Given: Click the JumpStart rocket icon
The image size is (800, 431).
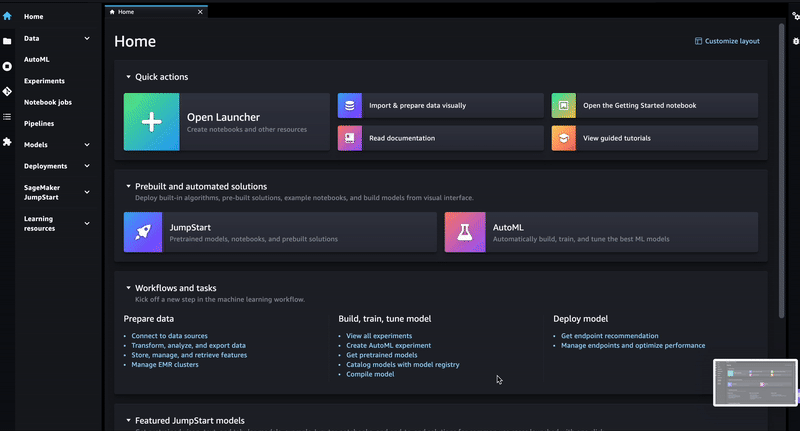Looking at the screenshot, I should pyautogui.click(x=143, y=232).
